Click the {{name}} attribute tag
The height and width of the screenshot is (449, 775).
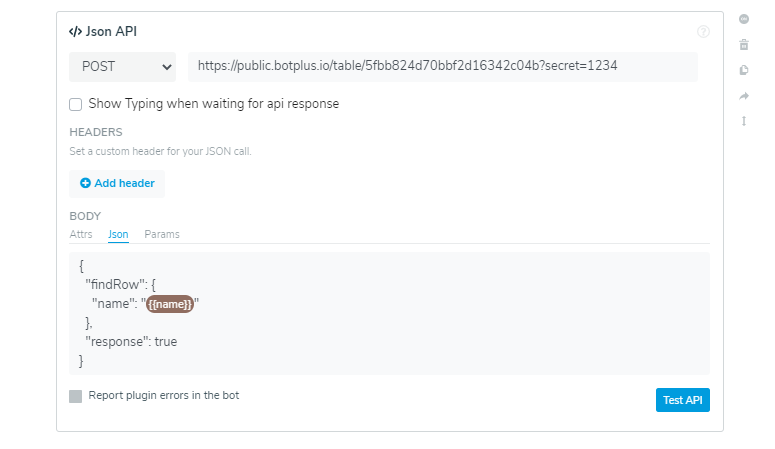point(170,304)
